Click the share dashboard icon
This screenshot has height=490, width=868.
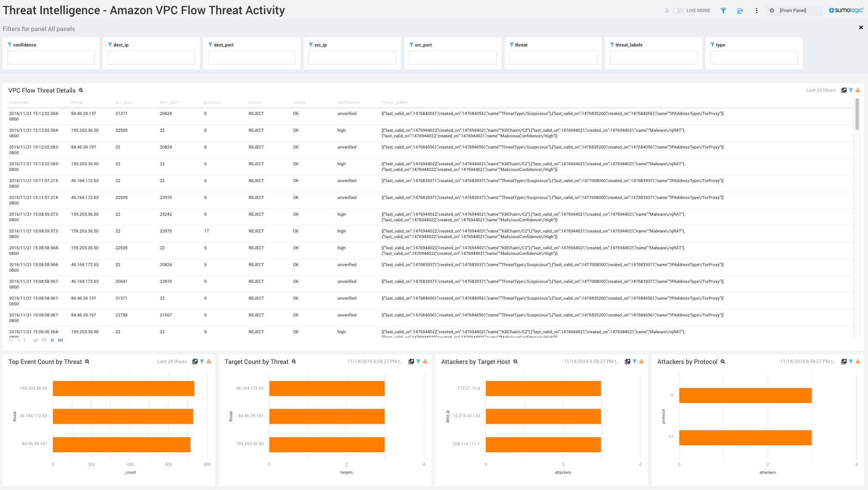[x=740, y=11]
